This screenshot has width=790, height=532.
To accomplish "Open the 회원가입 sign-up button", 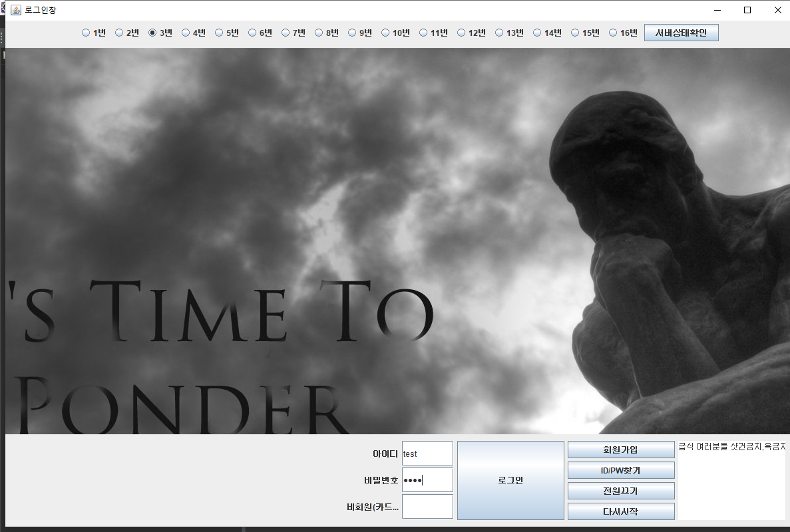I will pos(621,450).
